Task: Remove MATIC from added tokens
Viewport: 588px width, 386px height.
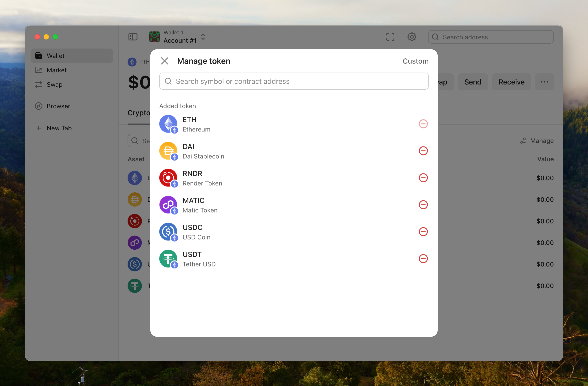Action: (x=423, y=205)
